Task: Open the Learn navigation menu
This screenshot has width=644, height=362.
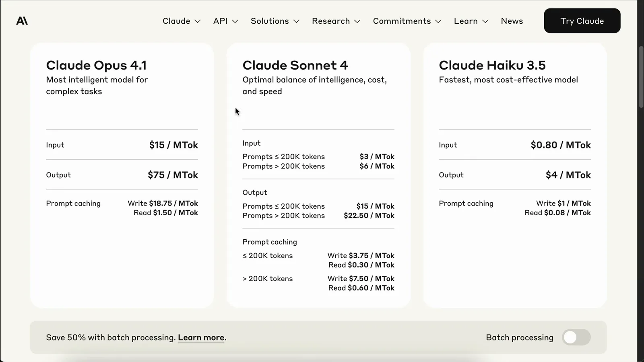Action: pyautogui.click(x=471, y=21)
